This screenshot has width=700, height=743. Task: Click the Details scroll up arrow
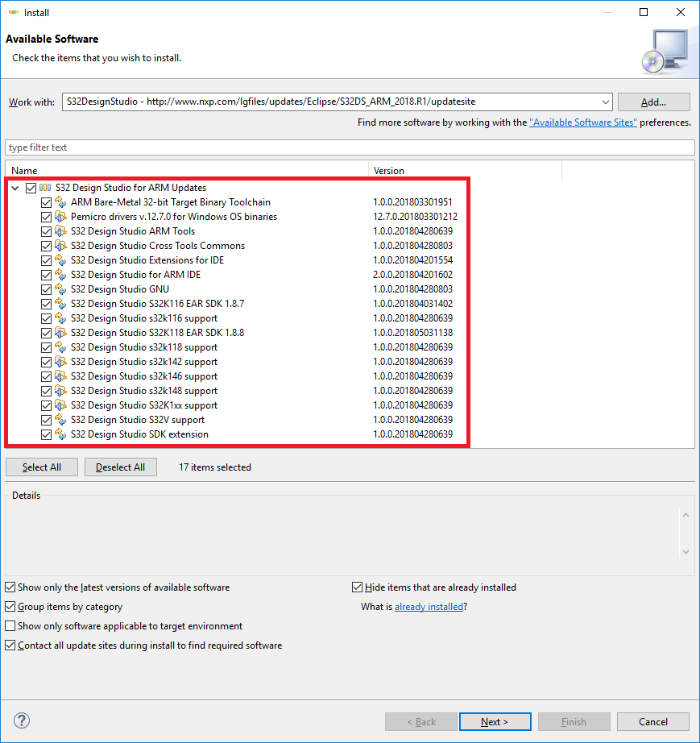tap(686, 515)
